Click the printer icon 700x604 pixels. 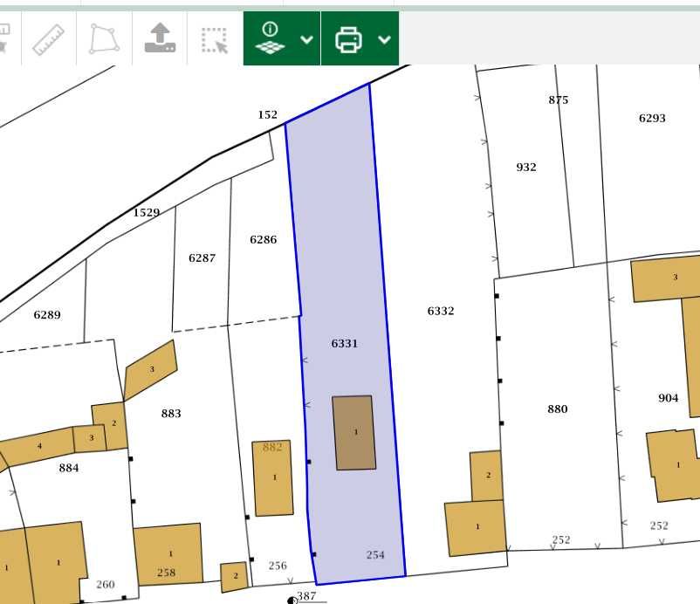pyautogui.click(x=348, y=40)
